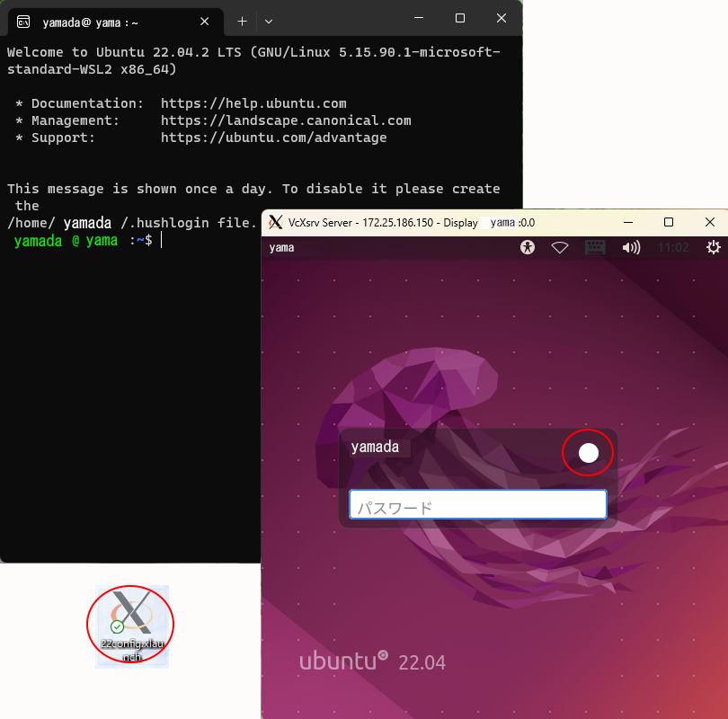This screenshot has width=728, height=719.
Task: Close the yamada@yama terminal tab
Action: pos(204,22)
